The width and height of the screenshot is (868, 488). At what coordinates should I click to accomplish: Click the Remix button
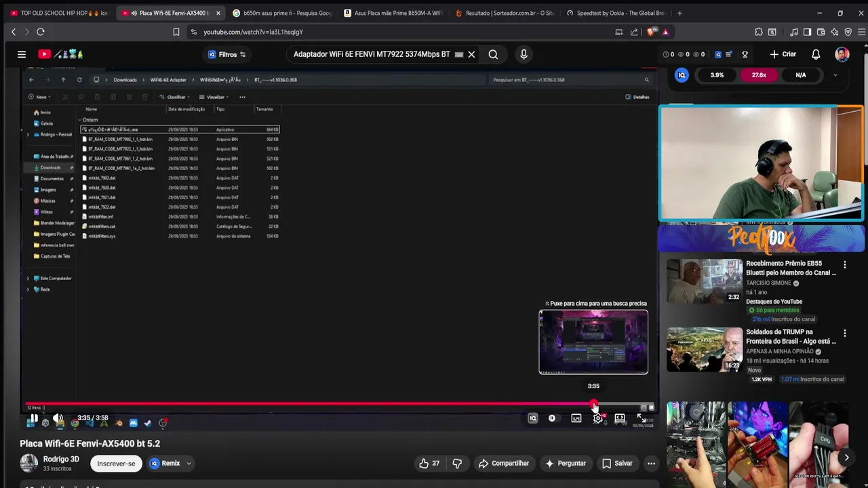coord(165,464)
